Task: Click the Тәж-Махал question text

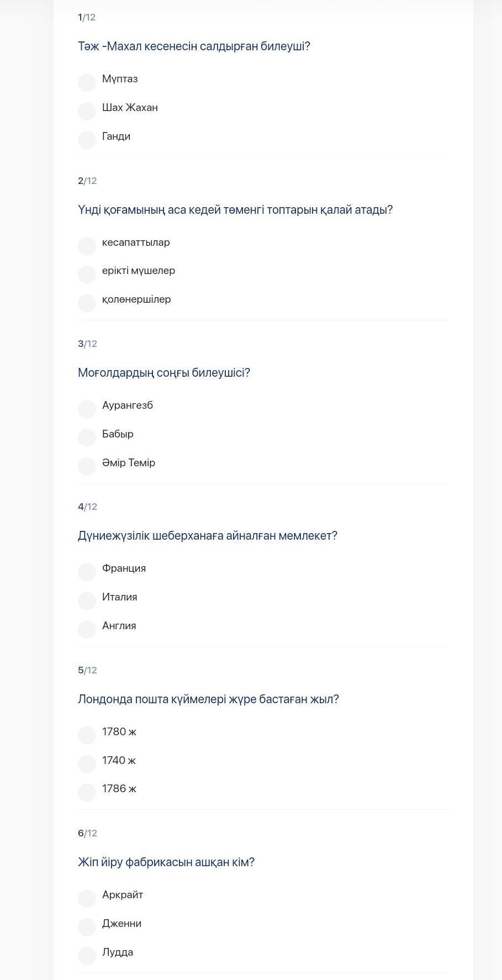Action: pyautogui.click(x=194, y=46)
